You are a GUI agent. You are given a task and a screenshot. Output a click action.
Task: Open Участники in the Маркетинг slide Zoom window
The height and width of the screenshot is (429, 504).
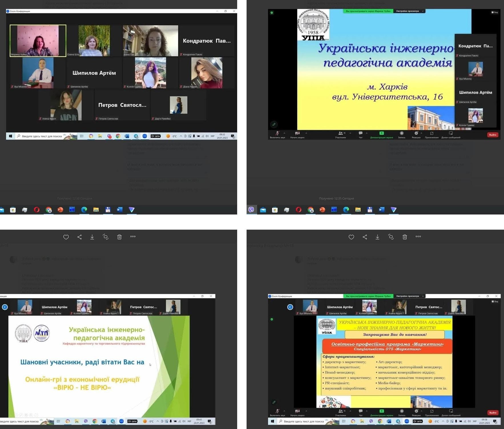point(340,413)
